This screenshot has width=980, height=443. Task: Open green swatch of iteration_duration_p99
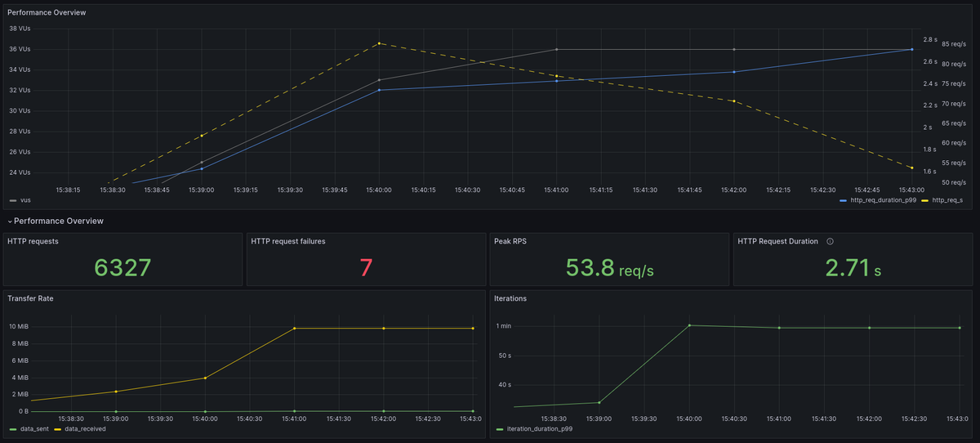point(499,428)
